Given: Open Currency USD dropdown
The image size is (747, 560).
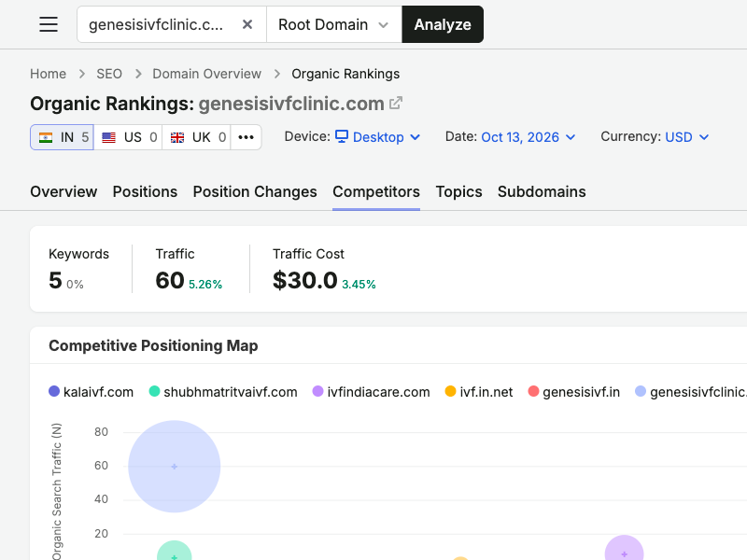Looking at the screenshot, I should (687, 137).
